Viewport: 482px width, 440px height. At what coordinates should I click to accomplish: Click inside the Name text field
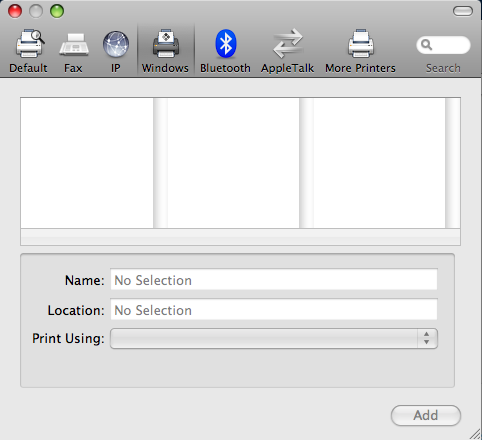coord(274,280)
